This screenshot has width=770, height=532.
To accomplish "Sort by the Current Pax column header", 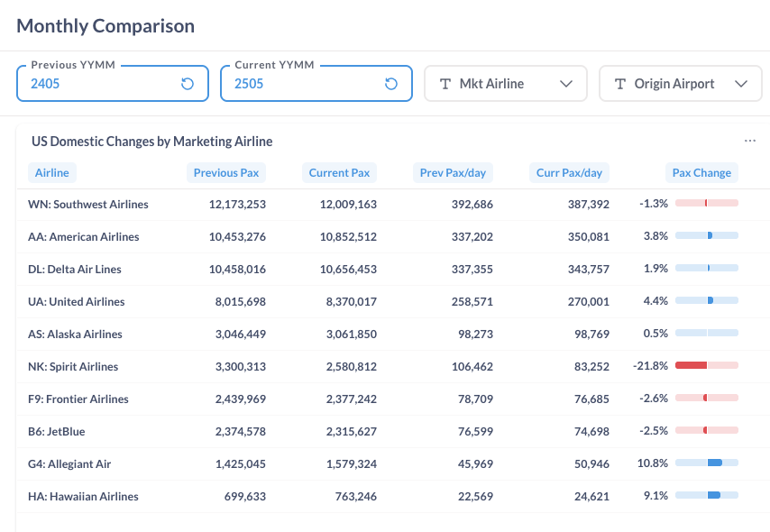I will tap(339, 173).
